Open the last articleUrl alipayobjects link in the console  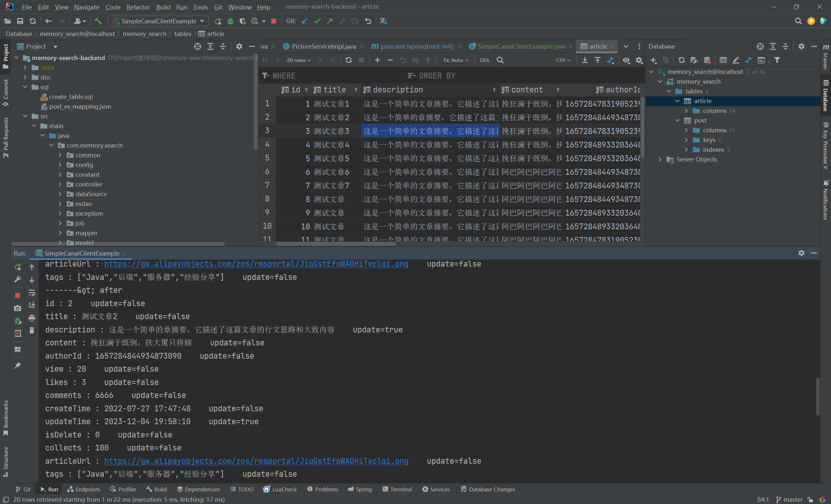(x=256, y=461)
